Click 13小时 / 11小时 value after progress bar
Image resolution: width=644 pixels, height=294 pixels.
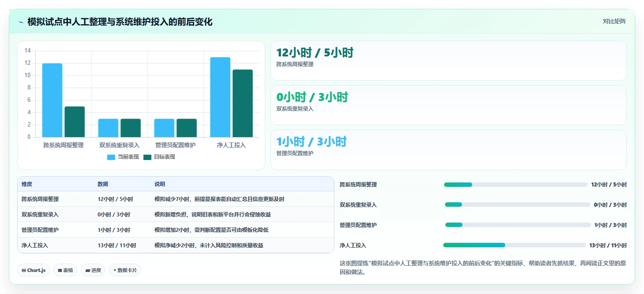(x=608, y=246)
